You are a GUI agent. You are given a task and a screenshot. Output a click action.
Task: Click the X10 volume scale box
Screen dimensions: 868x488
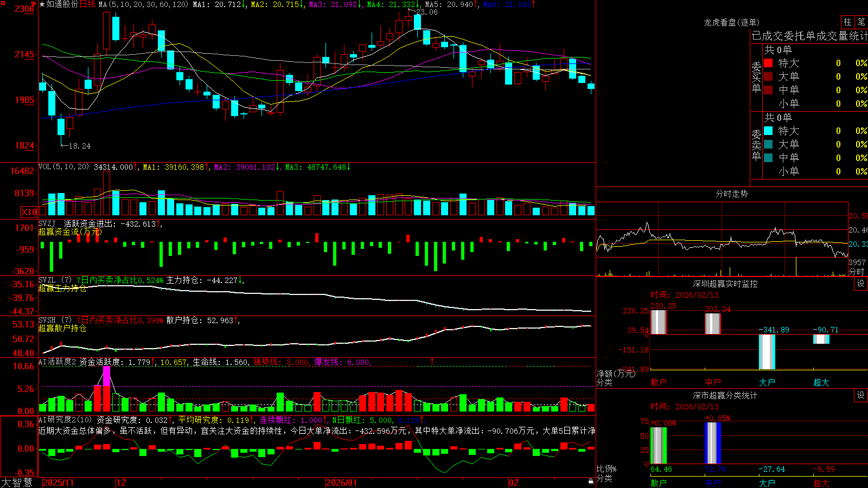click(29, 212)
